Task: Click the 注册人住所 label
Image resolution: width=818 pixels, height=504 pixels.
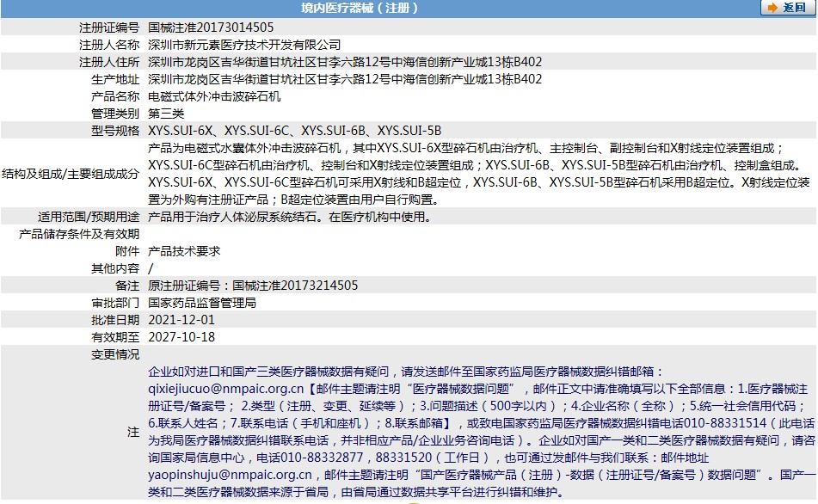Action: (x=109, y=62)
